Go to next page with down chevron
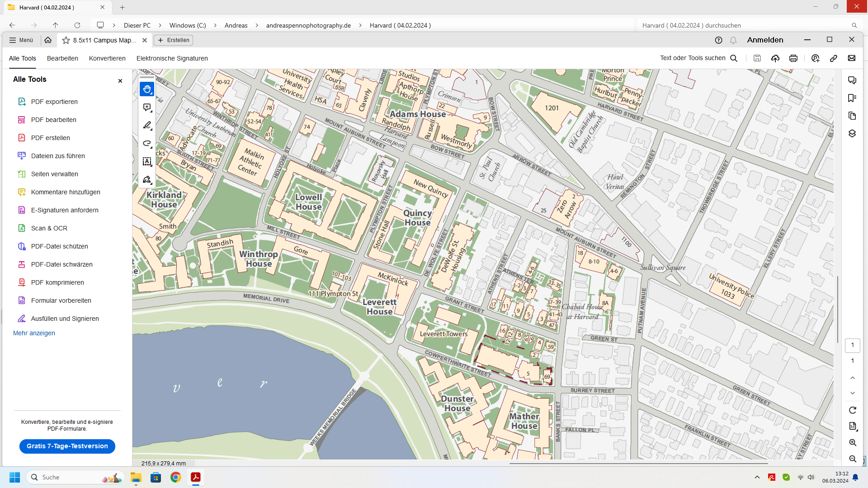Viewport: 868px width, 488px height. [853, 393]
